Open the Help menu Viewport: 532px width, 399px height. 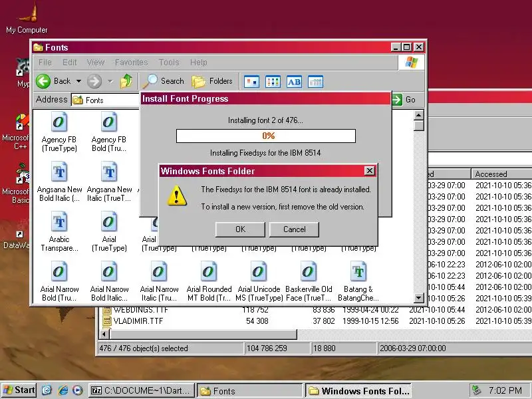[198, 63]
